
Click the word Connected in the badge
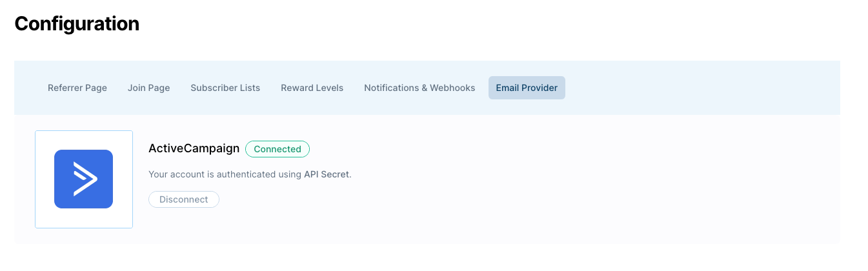(x=278, y=149)
